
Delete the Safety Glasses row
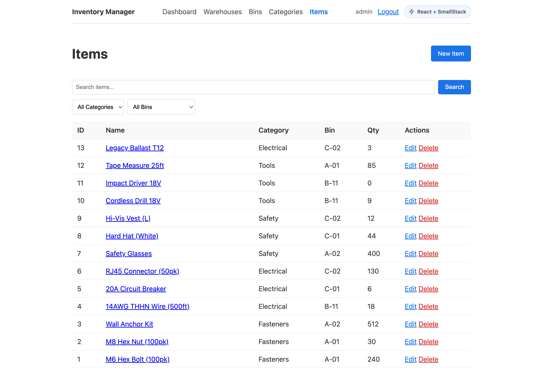click(428, 254)
